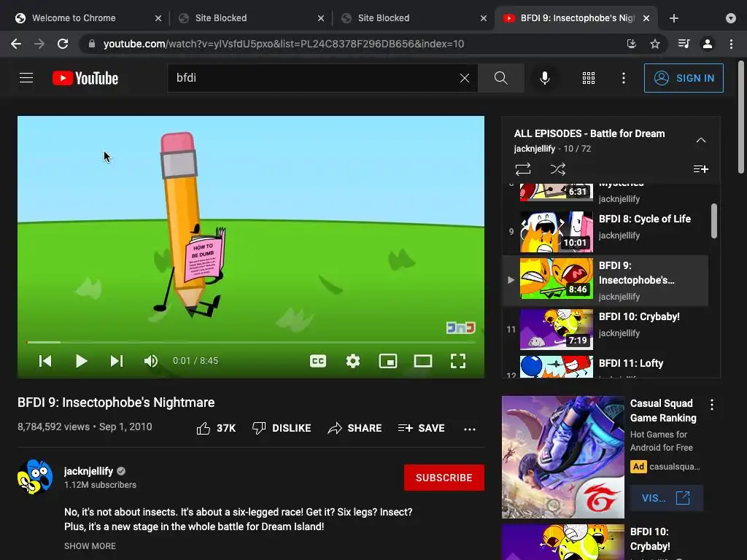Click the playlist panel scrollbar
Viewport: 747px width, 560px height.
coord(714,220)
